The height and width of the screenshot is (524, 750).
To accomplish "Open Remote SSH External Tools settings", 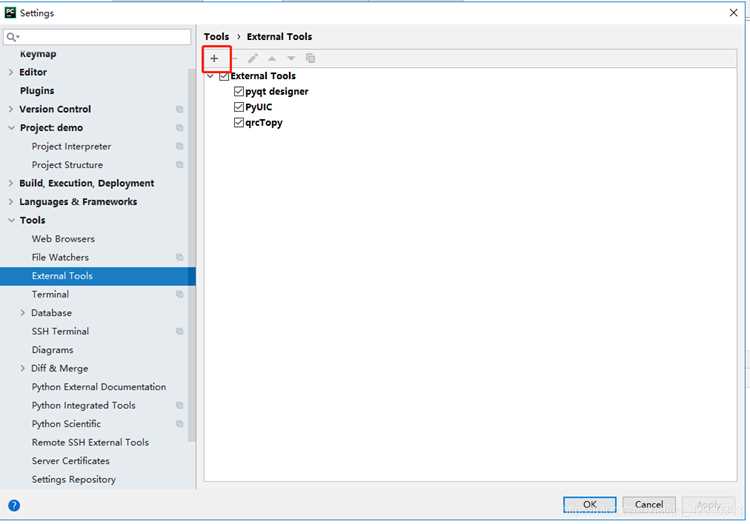I will coord(90,443).
